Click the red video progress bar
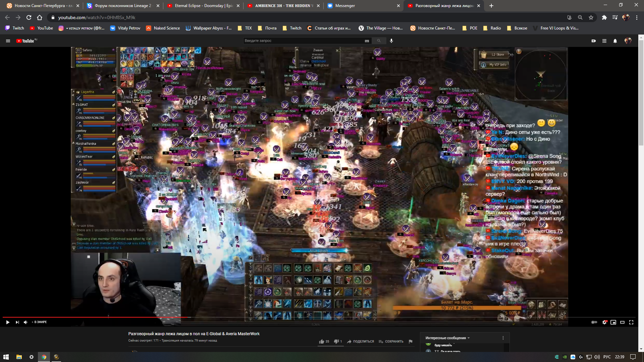This screenshot has width=644, height=362. pos(94,317)
